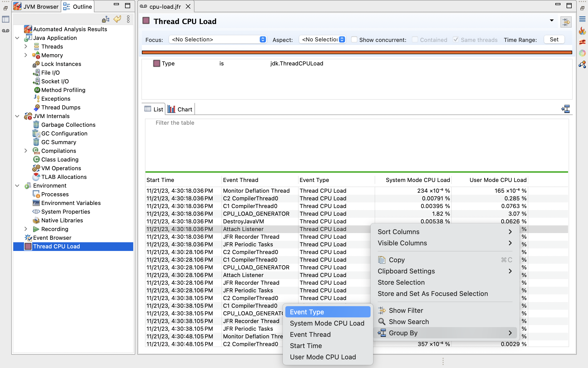Enable the Show concurrent checkbox
The width and height of the screenshot is (588, 368).
click(x=354, y=40)
